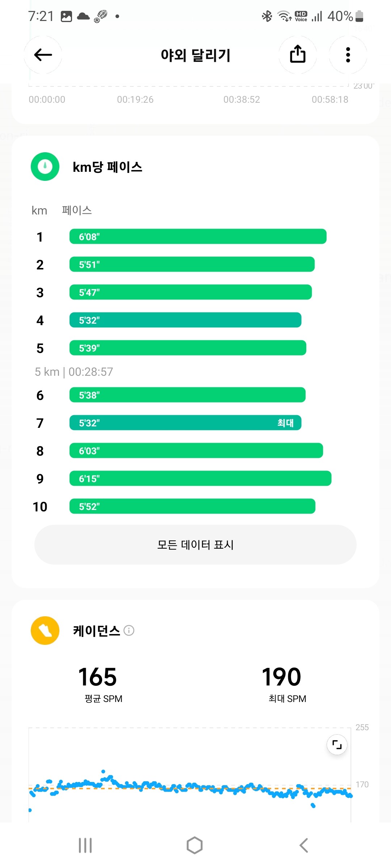Viewport: 391px width, 868px height.
Task: Tap the 190 max SPM value
Action: tap(282, 677)
